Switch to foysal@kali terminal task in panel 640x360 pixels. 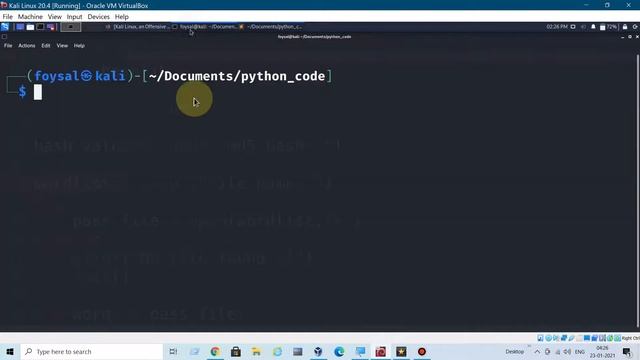(x=204, y=27)
